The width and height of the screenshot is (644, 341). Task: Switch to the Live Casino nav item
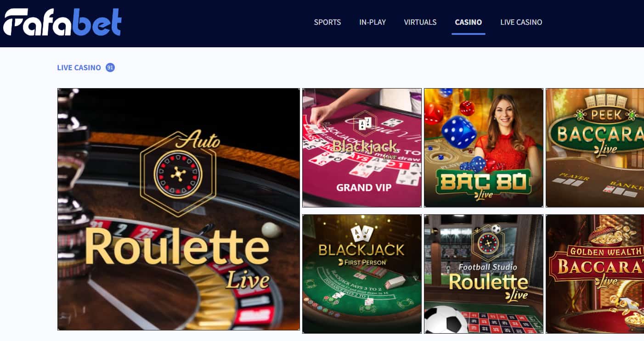(521, 22)
